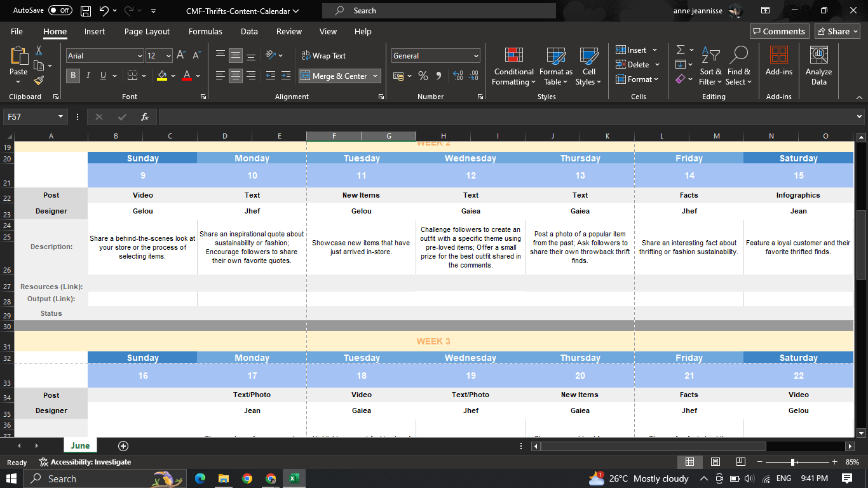This screenshot has height=488, width=868.
Task: Apply Percent Style format
Action: tap(423, 76)
